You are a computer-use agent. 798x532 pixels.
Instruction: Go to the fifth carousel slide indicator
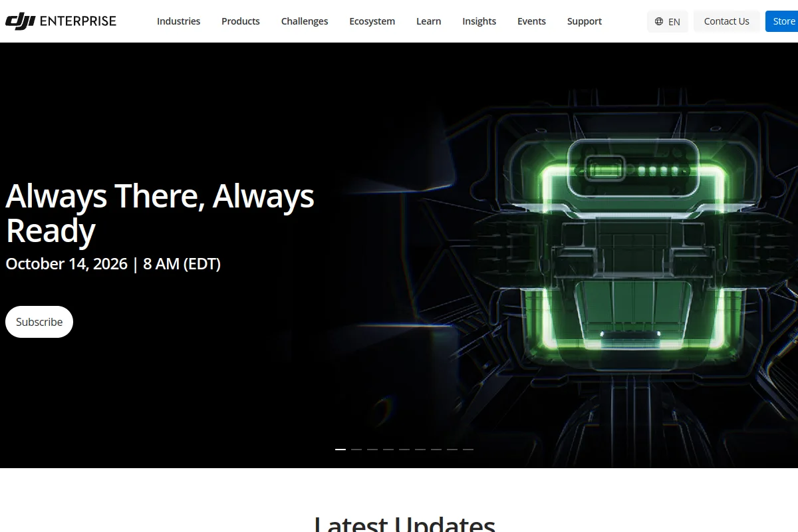pyautogui.click(x=404, y=450)
